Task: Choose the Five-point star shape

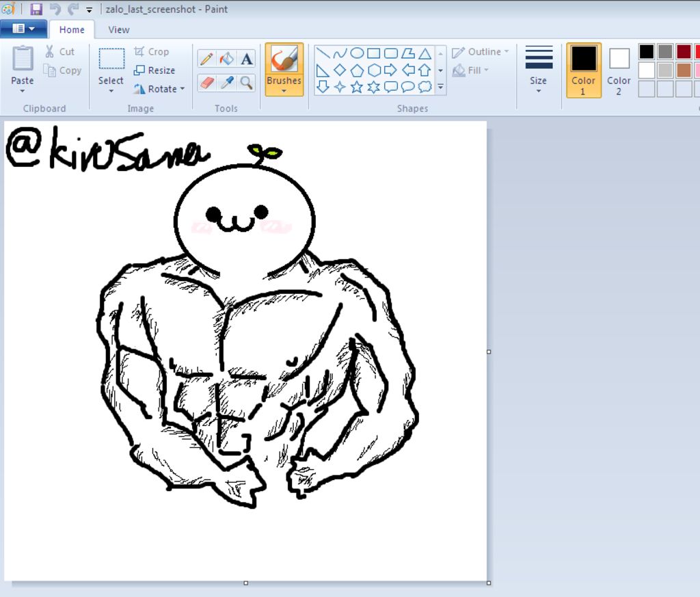Action: coord(357,87)
